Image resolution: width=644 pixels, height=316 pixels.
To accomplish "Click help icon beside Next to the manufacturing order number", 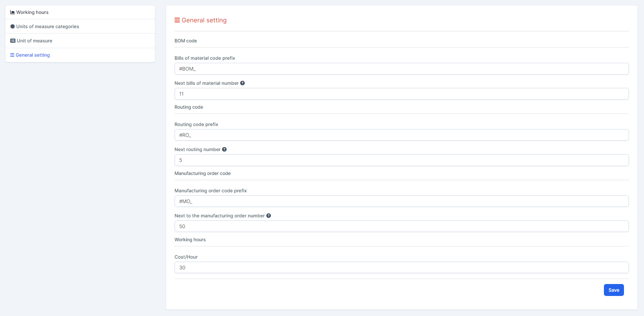I will (x=269, y=216).
